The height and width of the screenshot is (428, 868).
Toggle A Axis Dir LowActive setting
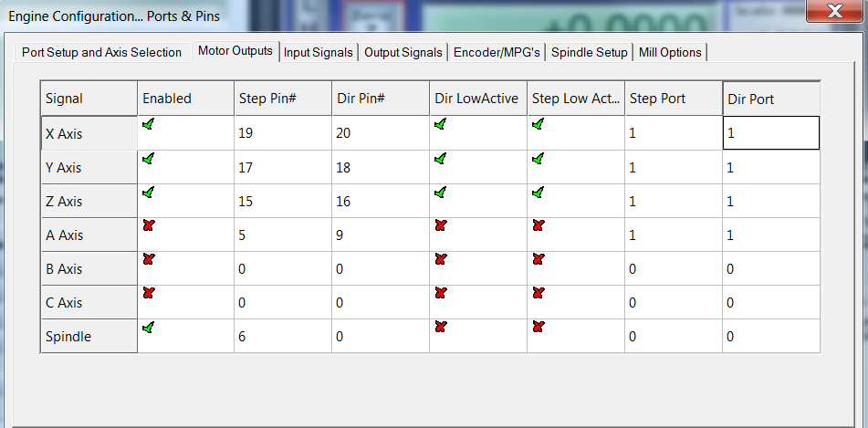[440, 224]
